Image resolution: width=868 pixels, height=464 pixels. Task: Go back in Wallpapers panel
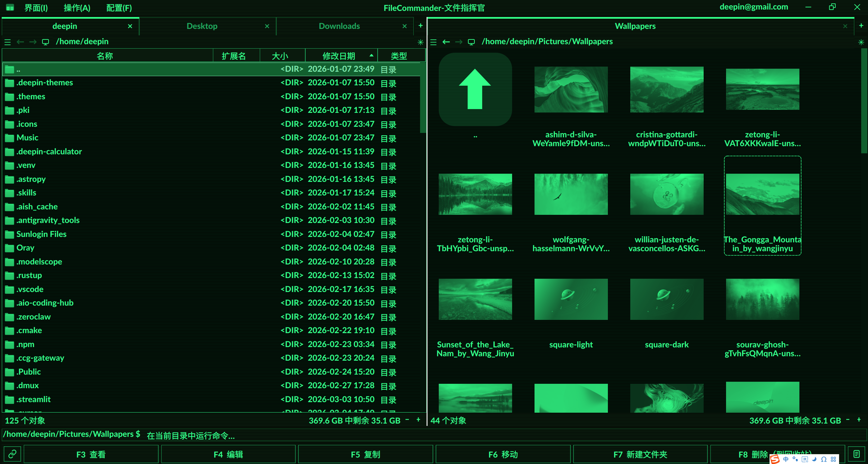click(446, 42)
